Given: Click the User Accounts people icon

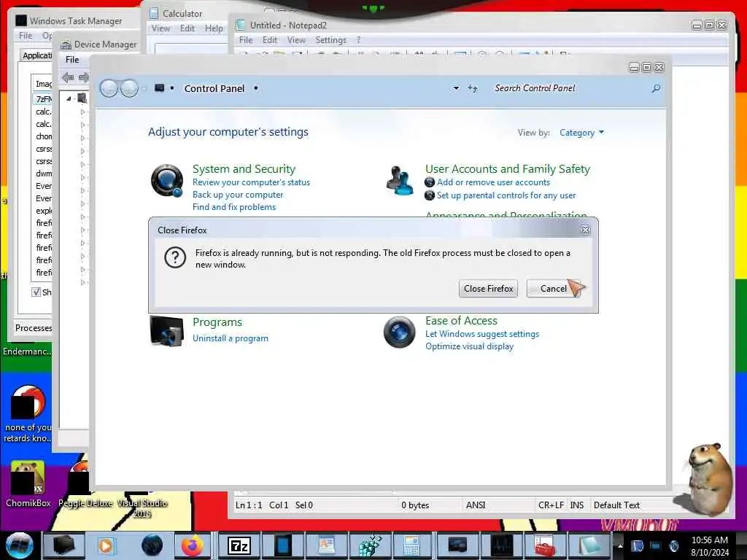Looking at the screenshot, I should (399, 181).
